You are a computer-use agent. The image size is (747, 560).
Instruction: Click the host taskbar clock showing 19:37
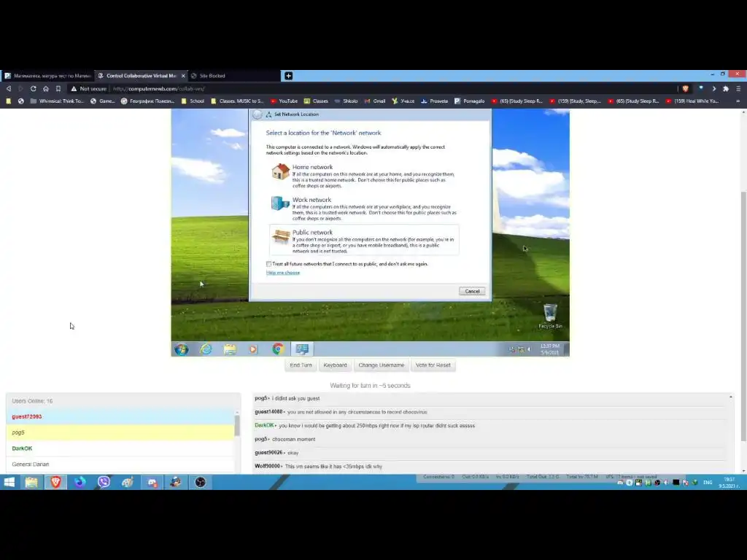(729, 483)
